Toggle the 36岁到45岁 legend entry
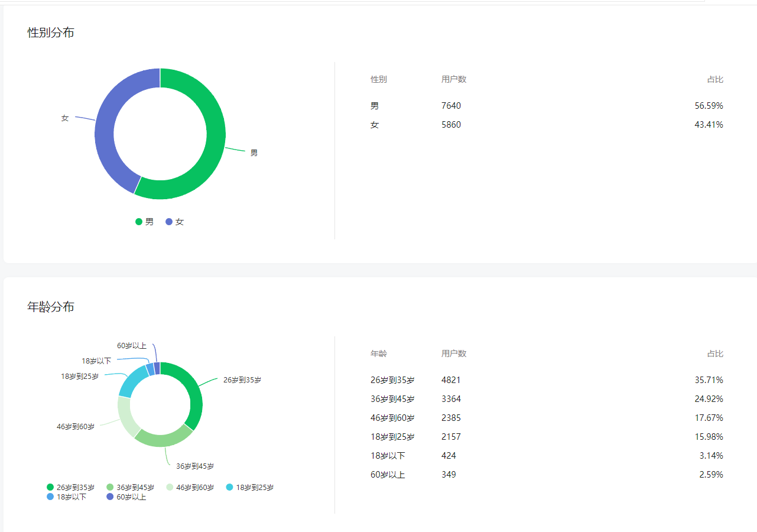This screenshot has width=757, height=532. tap(130, 488)
